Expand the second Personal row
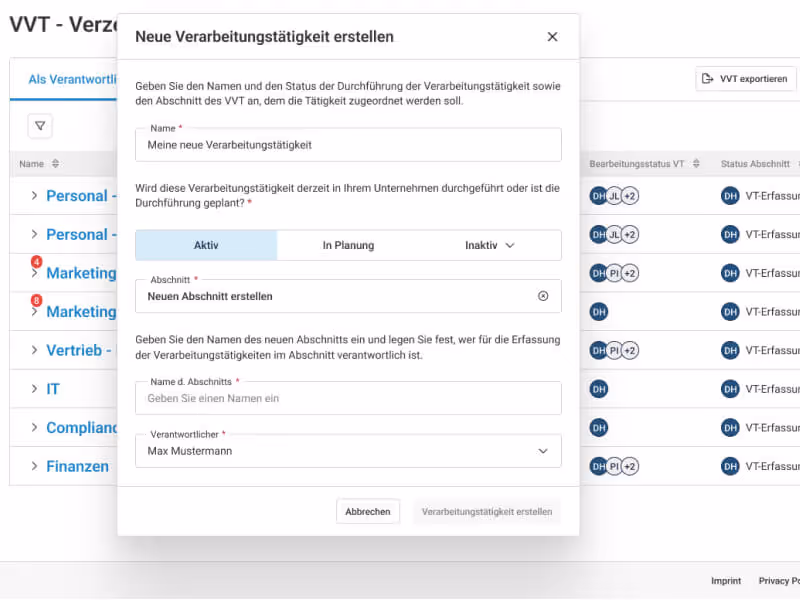Image resolution: width=800 pixels, height=600 pixels. 34,234
